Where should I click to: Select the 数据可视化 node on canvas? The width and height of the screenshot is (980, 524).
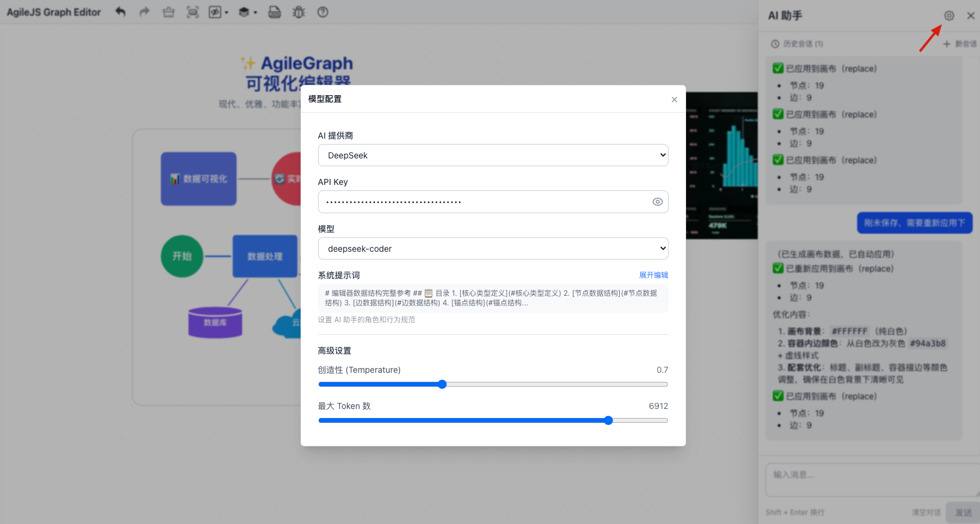tap(199, 179)
